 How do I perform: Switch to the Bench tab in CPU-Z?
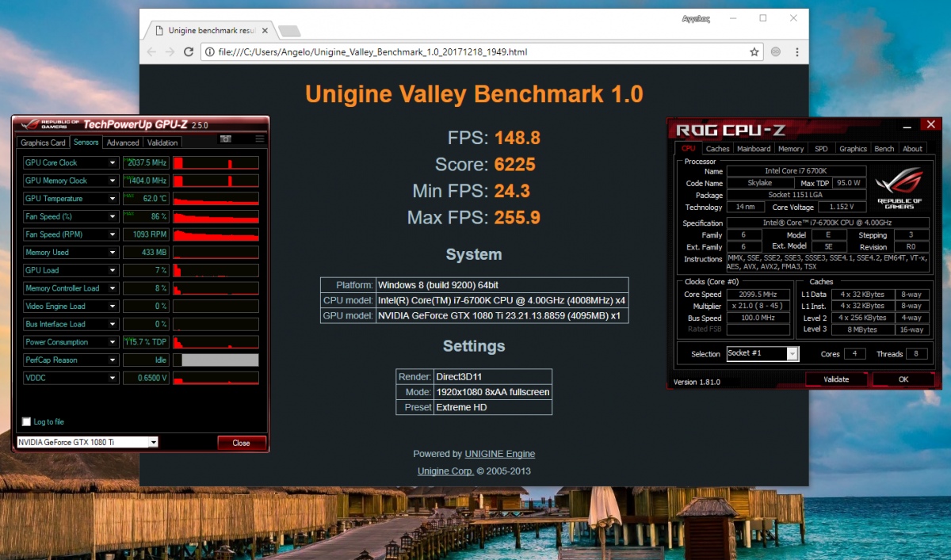tap(884, 148)
